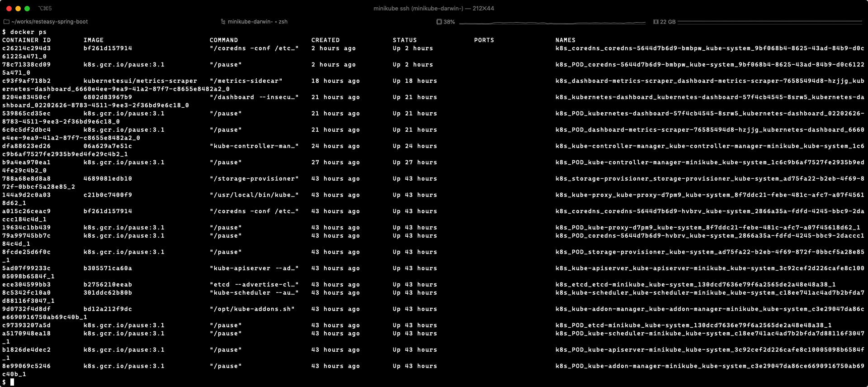This screenshot has height=387, width=868.
Task: Click the NAMES column header
Action: (x=566, y=40)
